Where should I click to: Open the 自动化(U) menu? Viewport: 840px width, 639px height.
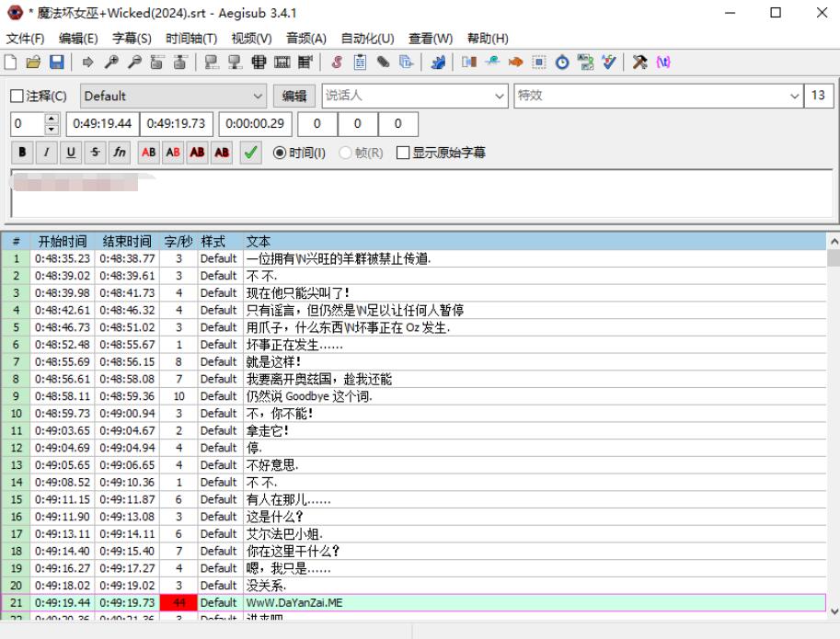pyautogui.click(x=367, y=38)
